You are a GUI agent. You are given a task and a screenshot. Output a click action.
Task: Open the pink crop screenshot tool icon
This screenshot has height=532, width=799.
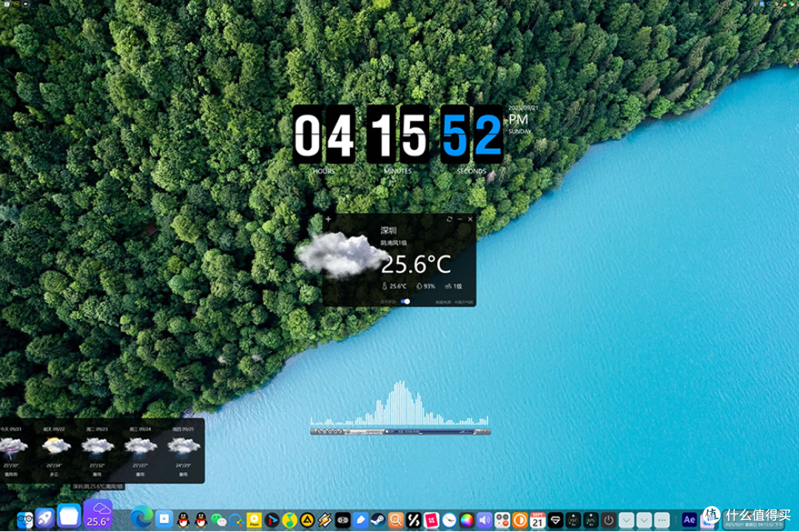(431, 519)
